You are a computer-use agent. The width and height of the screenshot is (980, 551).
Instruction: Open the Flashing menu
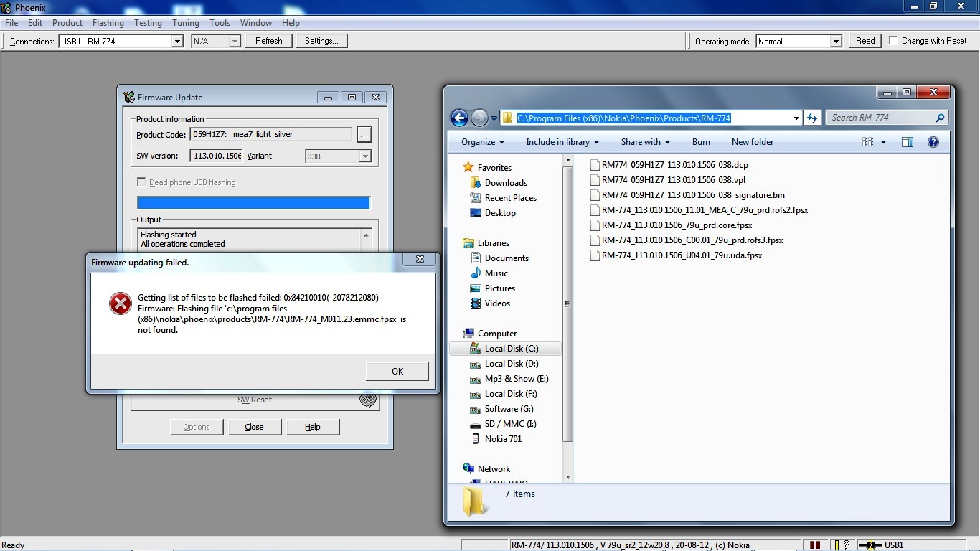coord(108,23)
